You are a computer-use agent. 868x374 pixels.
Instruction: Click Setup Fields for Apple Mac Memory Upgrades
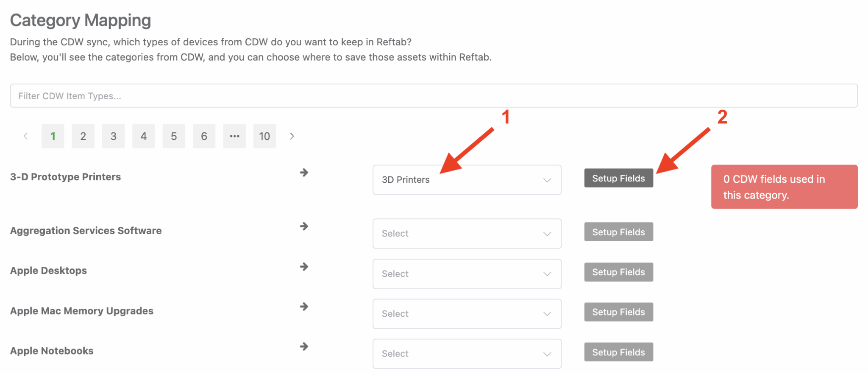click(x=618, y=312)
